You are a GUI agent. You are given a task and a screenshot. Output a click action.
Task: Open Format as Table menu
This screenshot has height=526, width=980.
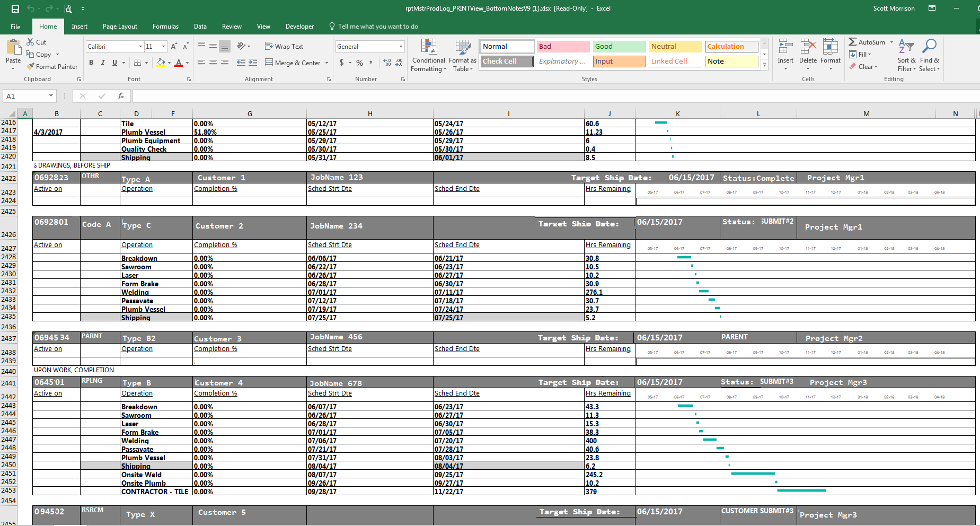point(463,55)
